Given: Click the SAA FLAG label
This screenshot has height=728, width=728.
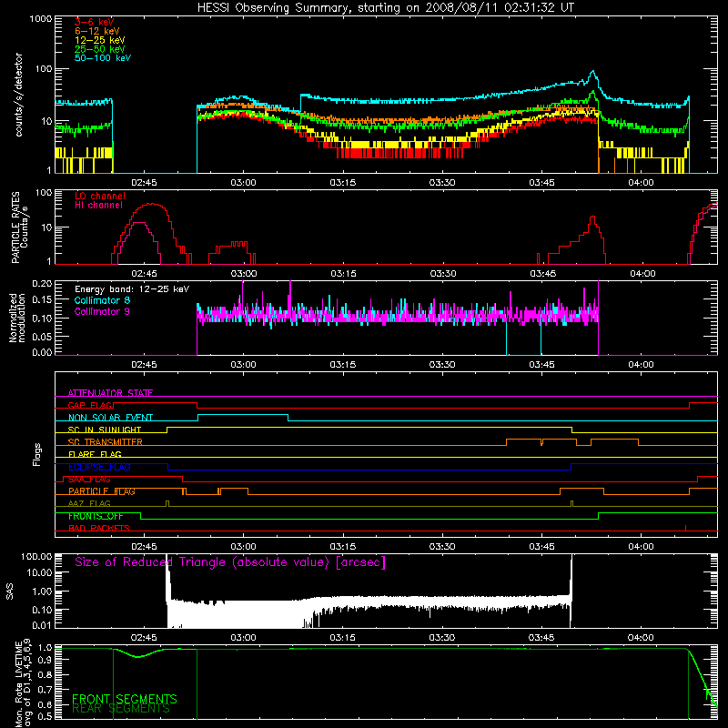Looking at the screenshot, I should click(x=89, y=480).
